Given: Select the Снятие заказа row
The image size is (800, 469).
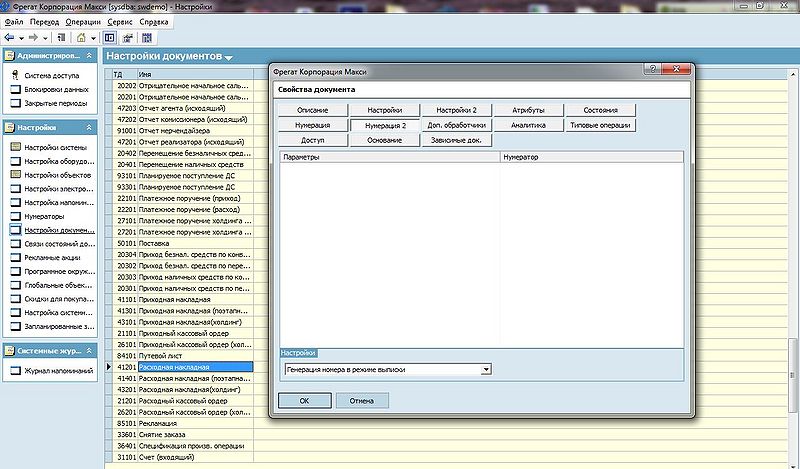Looking at the screenshot, I should (x=183, y=434).
